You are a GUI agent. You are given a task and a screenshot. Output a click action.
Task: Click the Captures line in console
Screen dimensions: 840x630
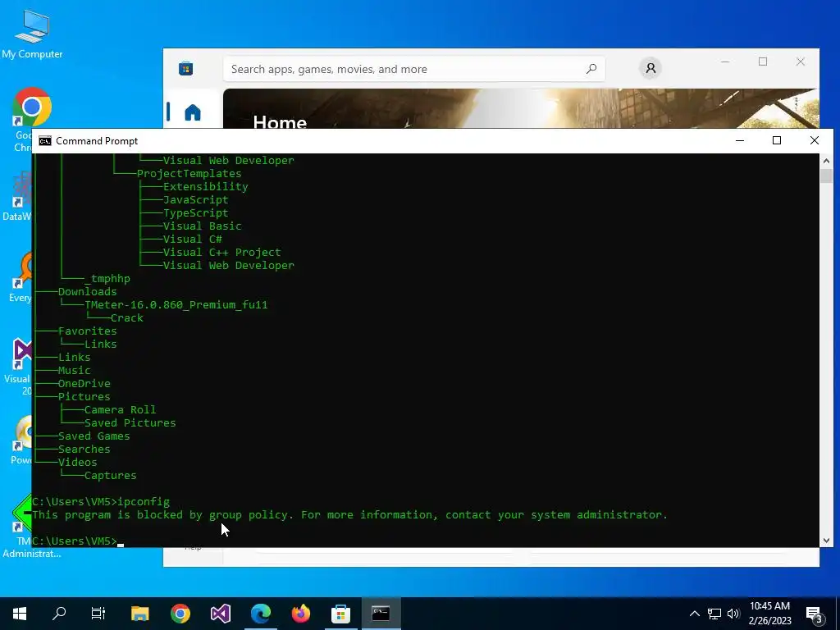click(x=111, y=475)
